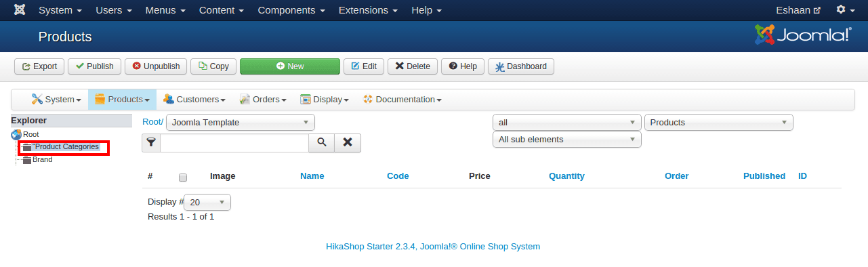Toggle the select-all checkbox in table header

coord(183,178)
